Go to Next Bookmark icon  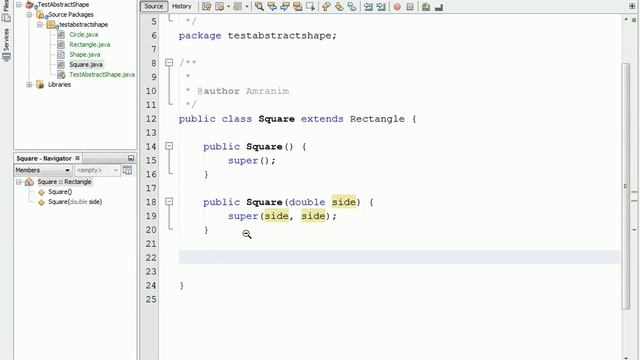click(x=339, y=7)
